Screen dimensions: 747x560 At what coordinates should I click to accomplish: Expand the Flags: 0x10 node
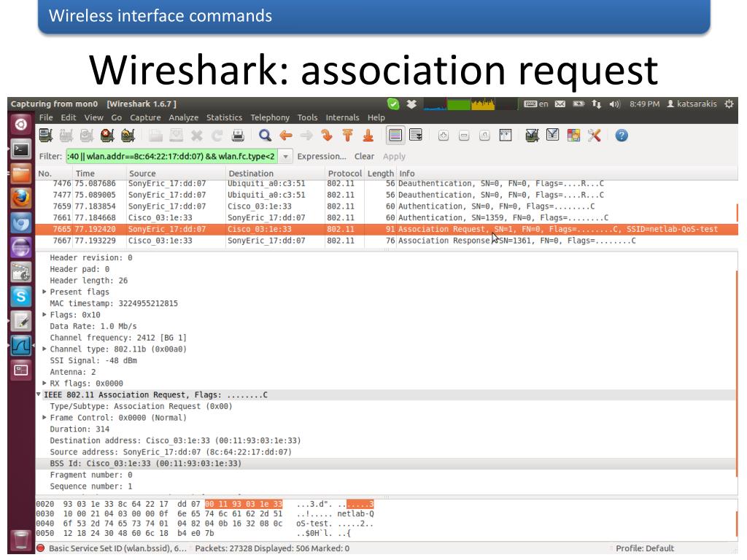click(44, 315)
